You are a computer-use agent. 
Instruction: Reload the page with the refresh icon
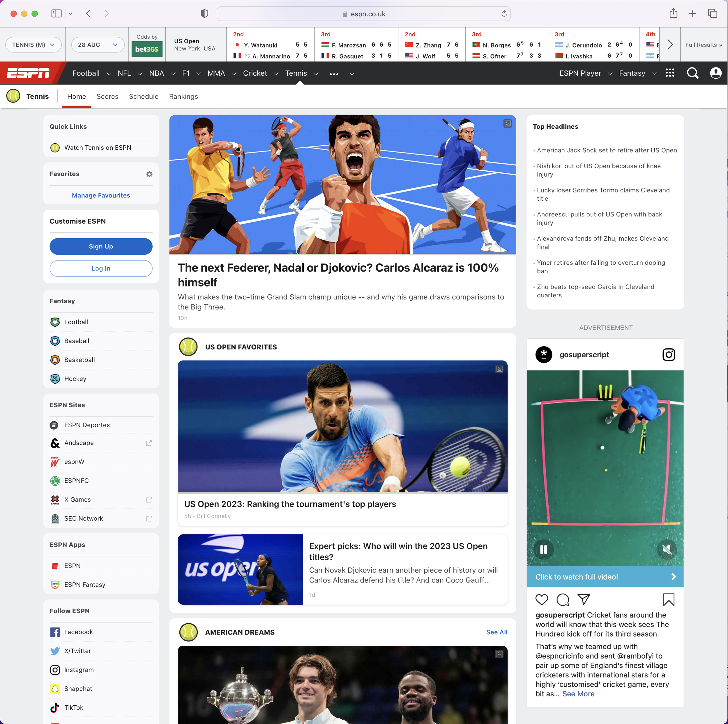[504, 14]
